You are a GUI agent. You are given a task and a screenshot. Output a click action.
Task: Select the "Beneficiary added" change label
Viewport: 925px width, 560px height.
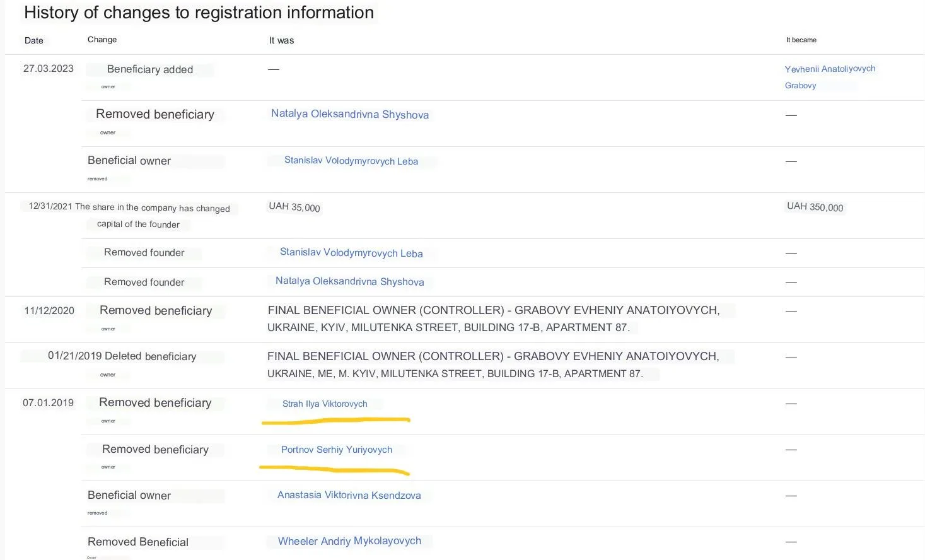click(150, 69)
